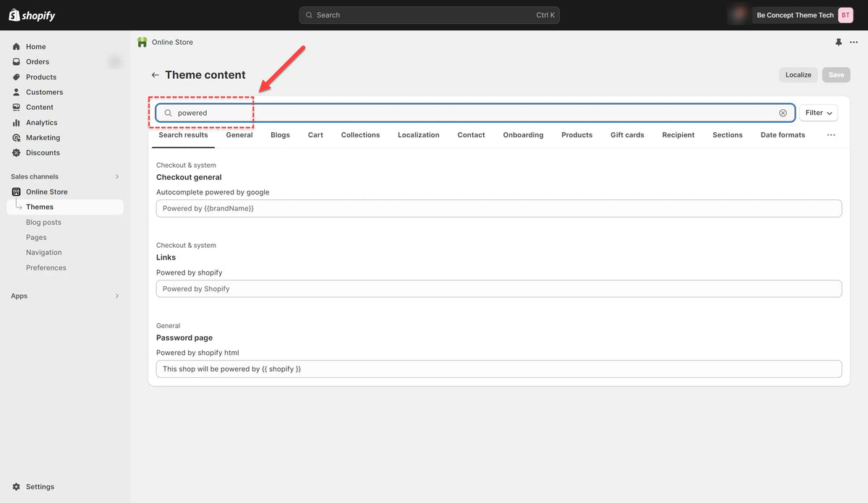868x503 pixels.
Task: Switch to the Gift cards tab
Action: click(627, 135)
